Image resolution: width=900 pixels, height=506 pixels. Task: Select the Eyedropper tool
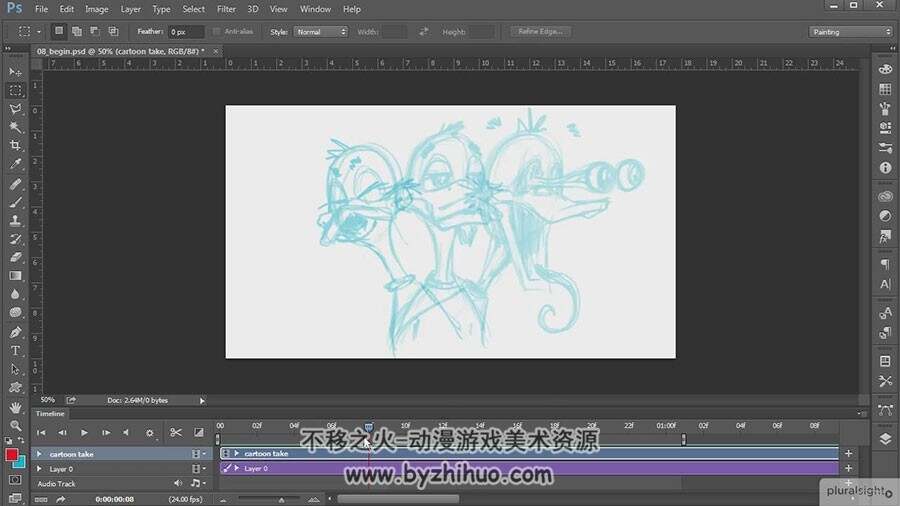15,164
